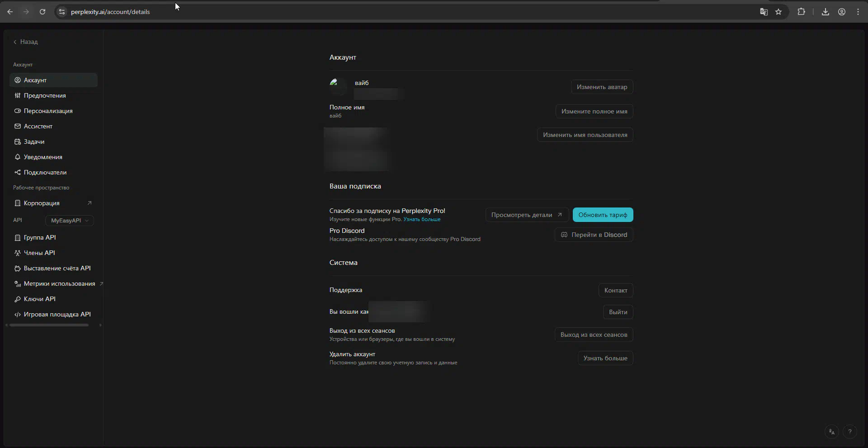868x448 pixels.
Task: Open the browser downloads icon
Action: [825, 12]
